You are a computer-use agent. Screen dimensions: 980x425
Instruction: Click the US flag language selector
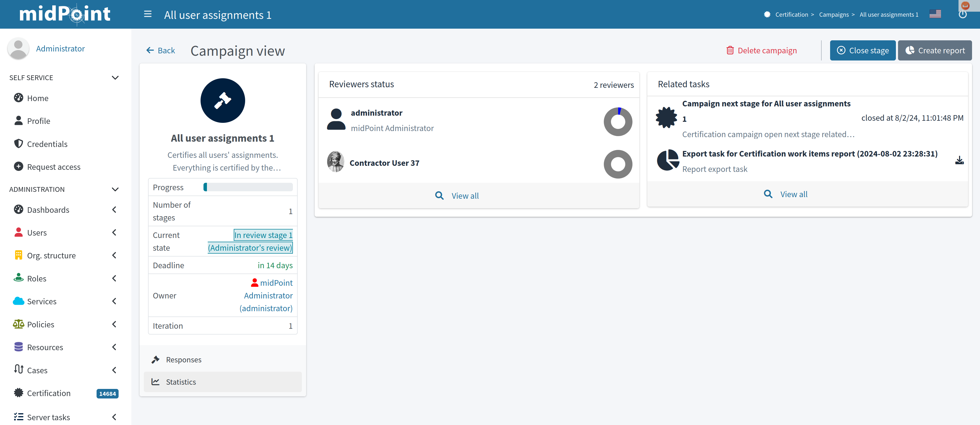935,14
